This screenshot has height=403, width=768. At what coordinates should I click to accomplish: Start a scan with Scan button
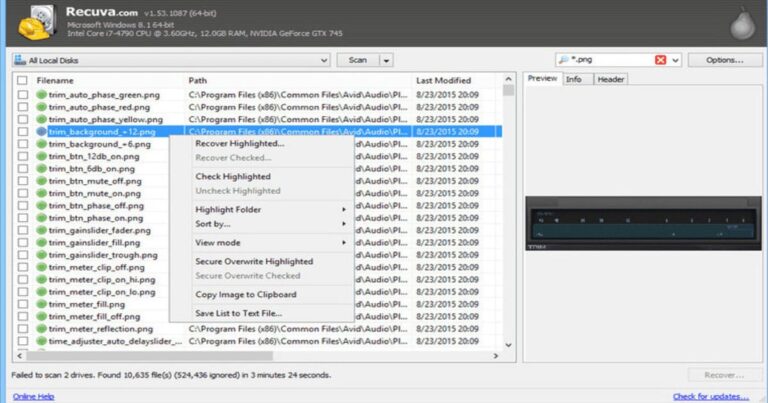[x=358, y=60]
